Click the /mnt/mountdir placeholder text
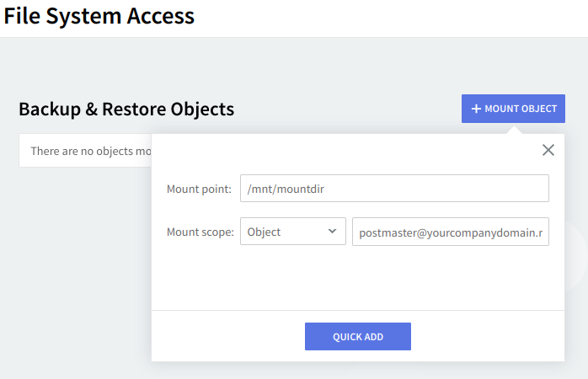Image resolution: width=588 pixels, height=379 pixels. pyautogui.click(x=286, y=189)
